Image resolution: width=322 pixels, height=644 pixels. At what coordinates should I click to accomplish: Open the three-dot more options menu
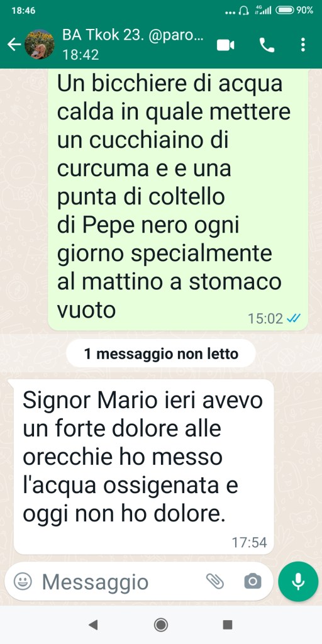coord(303,45)
